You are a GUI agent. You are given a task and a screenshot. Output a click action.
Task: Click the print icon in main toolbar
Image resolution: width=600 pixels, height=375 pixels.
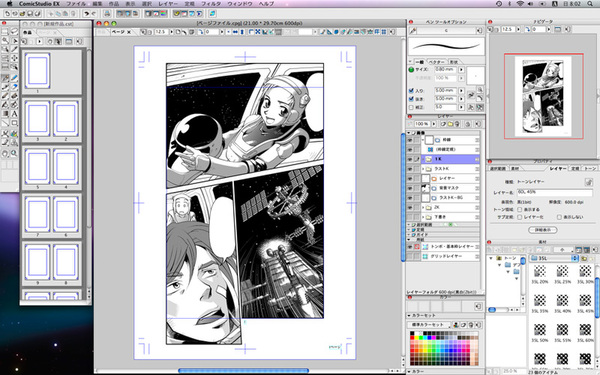pyautogui.click(x=107, y=13)
